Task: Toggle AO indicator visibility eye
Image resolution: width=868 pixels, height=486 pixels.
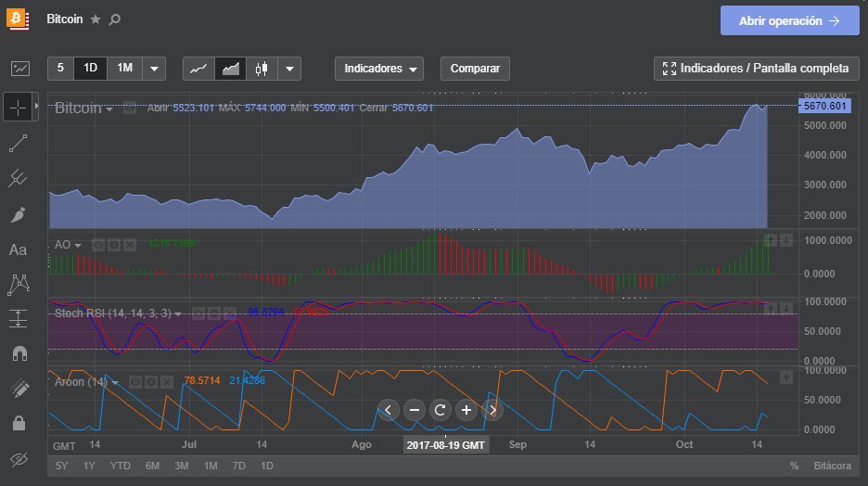Action: point(98,245)
